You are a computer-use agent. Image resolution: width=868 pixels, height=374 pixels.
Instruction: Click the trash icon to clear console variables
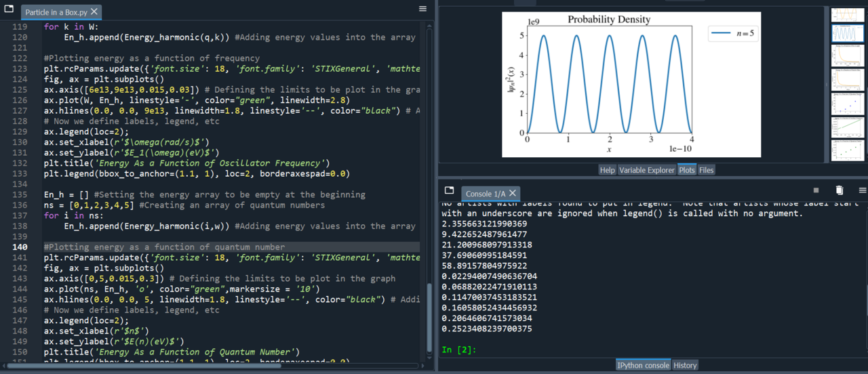(x=839, y=190)
